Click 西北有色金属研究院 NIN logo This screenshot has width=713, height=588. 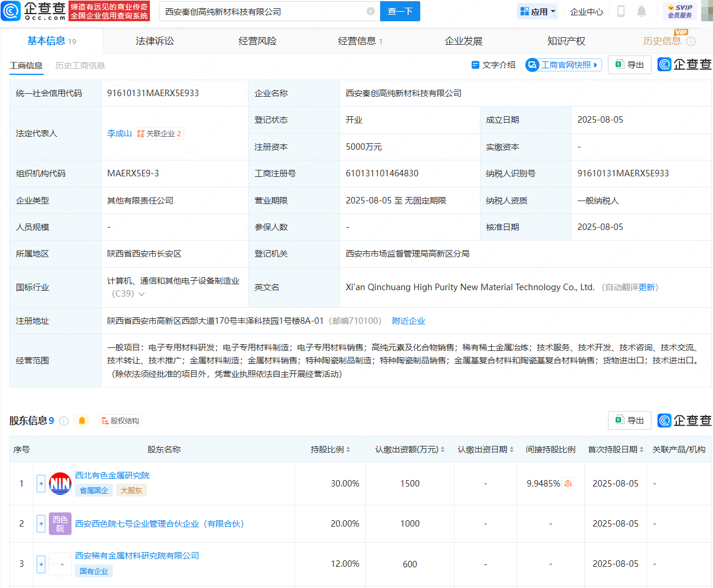(60, 484)
